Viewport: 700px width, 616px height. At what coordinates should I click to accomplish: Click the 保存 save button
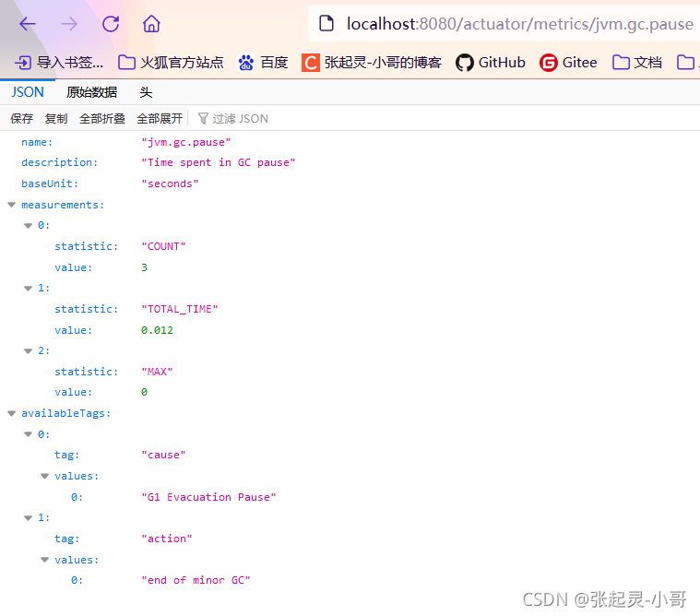(22, 118)
